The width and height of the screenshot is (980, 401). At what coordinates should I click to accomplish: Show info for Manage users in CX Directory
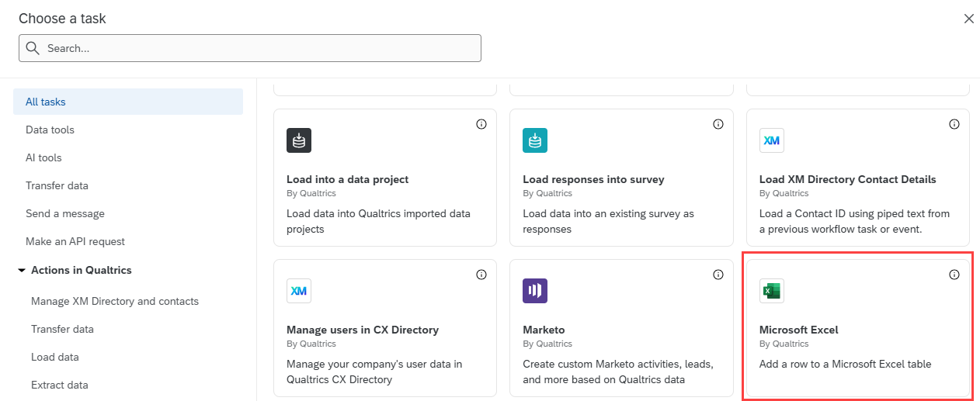(x=481, y=275)
